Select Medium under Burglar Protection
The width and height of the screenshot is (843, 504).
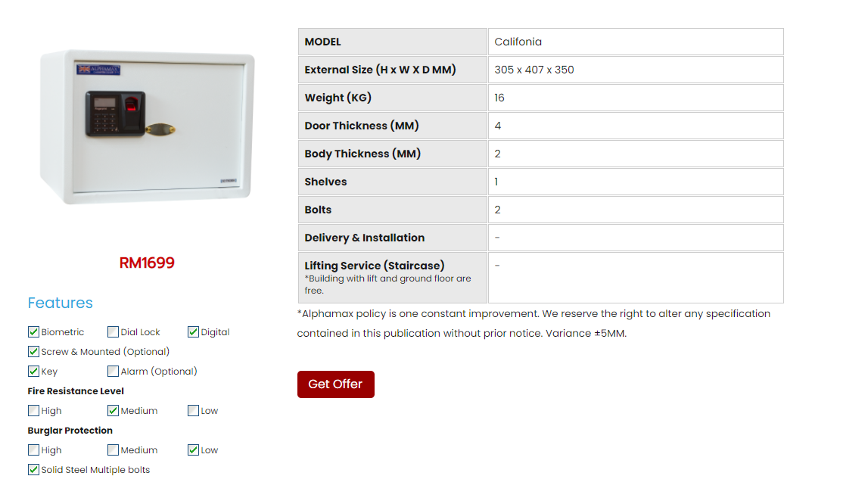tap(113, 450)
